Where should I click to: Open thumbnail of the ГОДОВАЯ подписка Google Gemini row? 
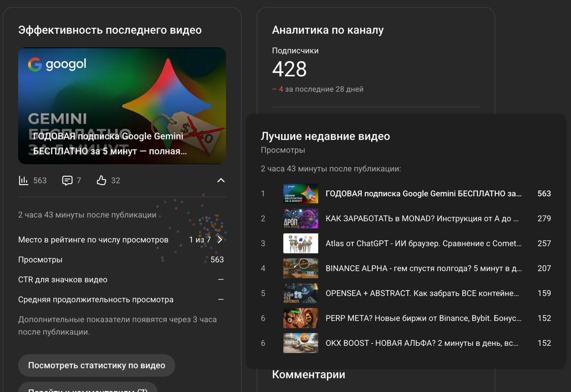click(x=301, y=194)
